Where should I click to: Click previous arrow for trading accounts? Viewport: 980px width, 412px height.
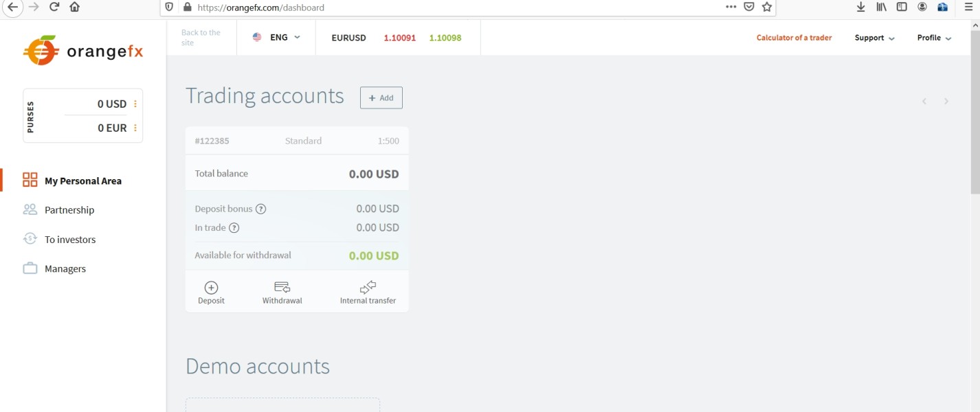[924, 102]
